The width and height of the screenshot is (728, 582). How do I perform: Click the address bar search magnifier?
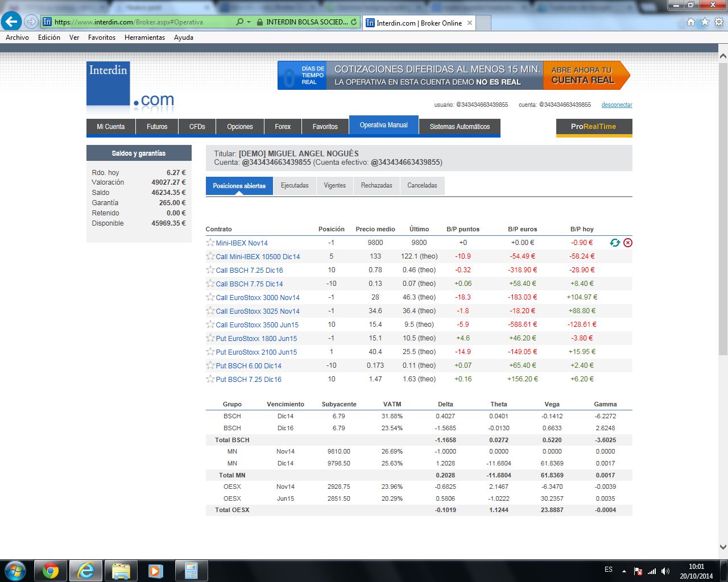pos(240,22)
